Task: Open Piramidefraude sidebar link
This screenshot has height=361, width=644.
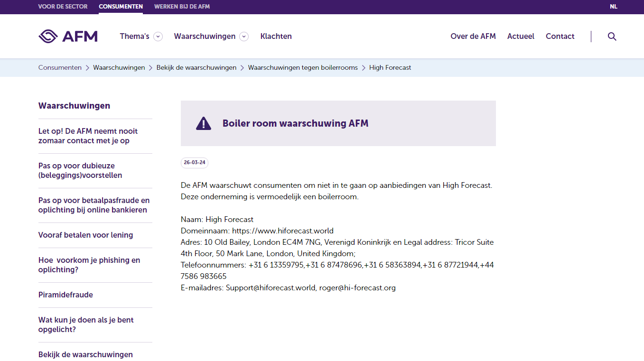Action: (x=65, y=295)
